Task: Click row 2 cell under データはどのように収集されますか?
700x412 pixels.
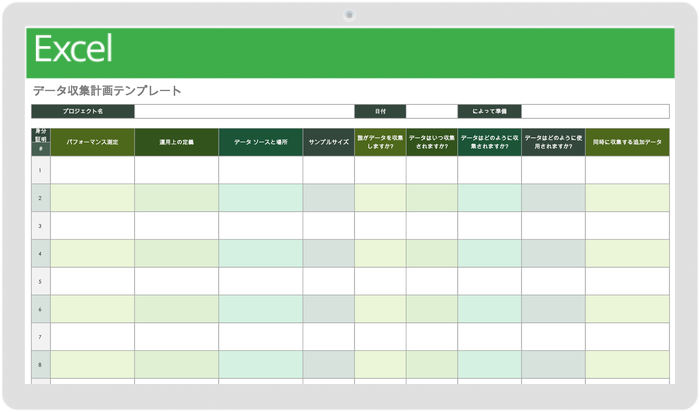Action: click(x=489, y=198)
